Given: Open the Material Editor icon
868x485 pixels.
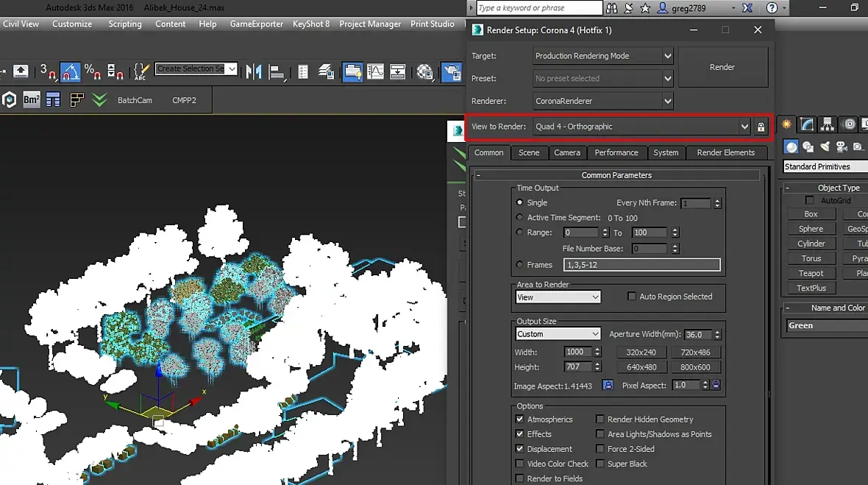Looking at the screenshot, I should click(x=425, y=71).
